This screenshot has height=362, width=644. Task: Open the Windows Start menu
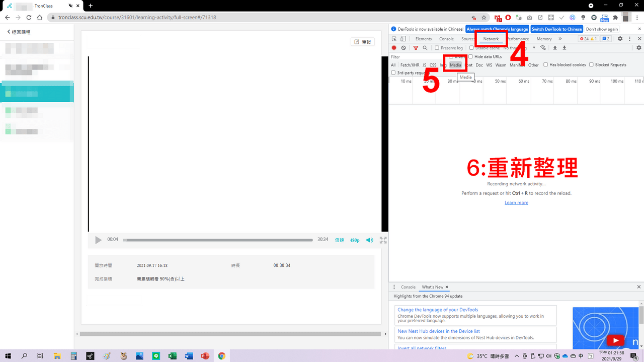(x=8, y=356)
